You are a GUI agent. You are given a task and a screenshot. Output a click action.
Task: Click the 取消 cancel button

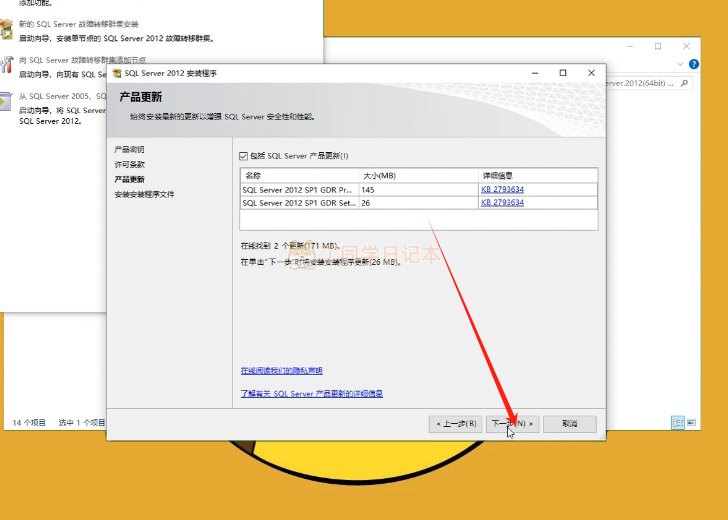tap(570, 424)
